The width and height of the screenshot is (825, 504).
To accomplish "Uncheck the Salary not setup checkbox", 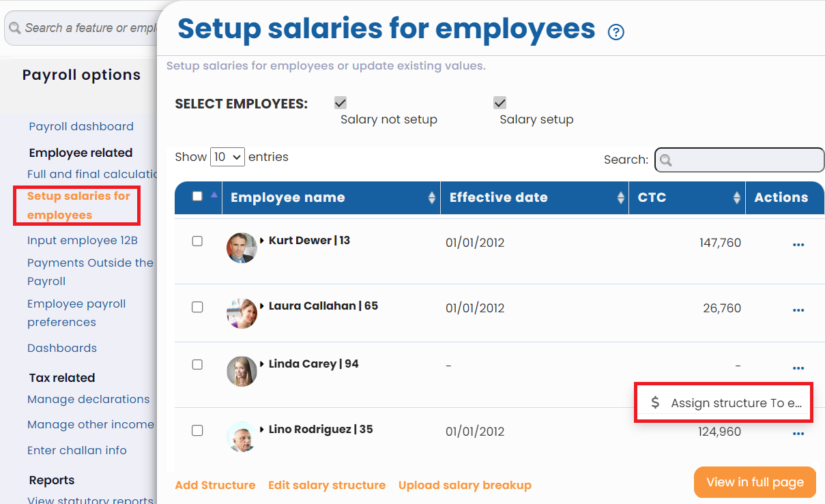I will pyautogui.click(x=341, y=103).
